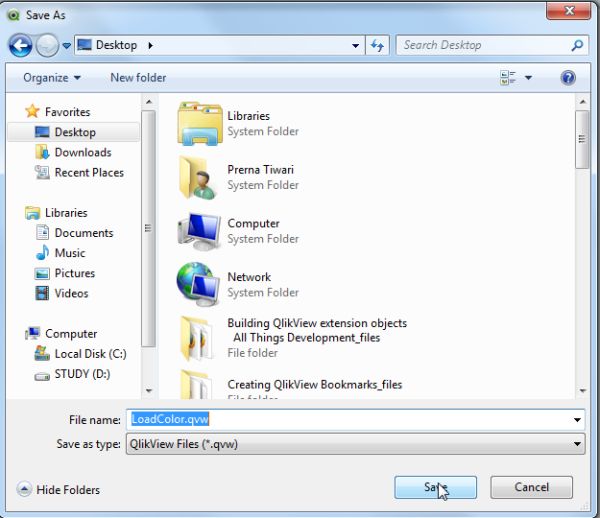This screenshot has width=600, height=518.
Task: Select Favorites in the navigation pane
Action: (58, 112)
